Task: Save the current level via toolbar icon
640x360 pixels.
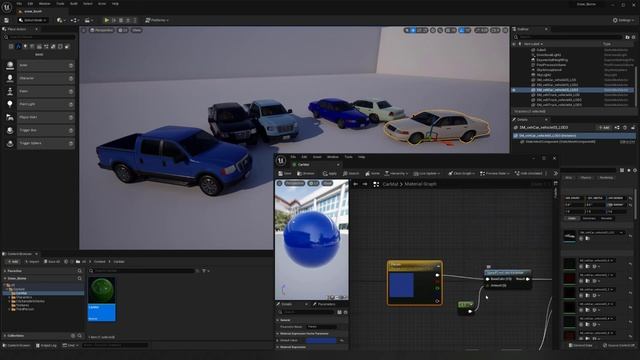Action: [6, 20]
